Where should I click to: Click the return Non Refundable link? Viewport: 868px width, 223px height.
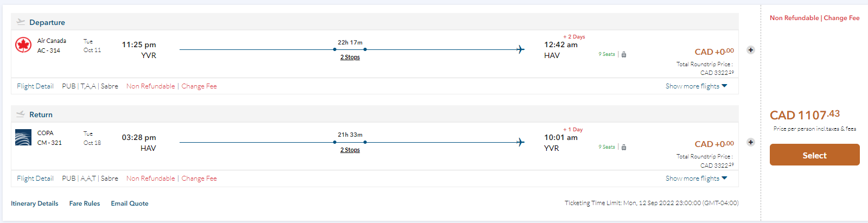click(151, 179)
